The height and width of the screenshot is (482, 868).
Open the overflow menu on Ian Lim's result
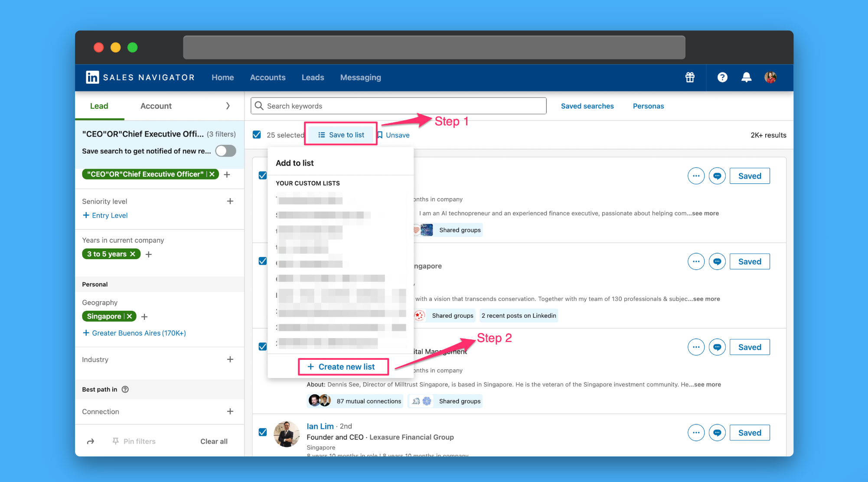click(696, 432)
